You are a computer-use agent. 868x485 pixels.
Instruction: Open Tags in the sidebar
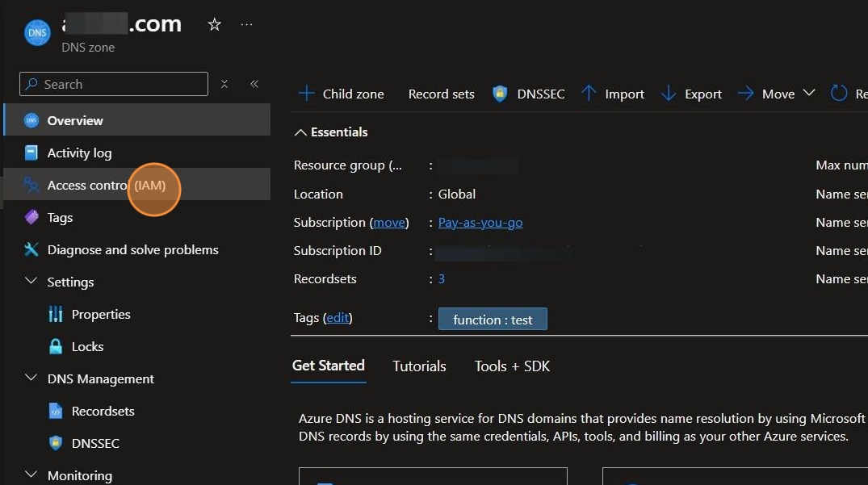pos(137,217)
